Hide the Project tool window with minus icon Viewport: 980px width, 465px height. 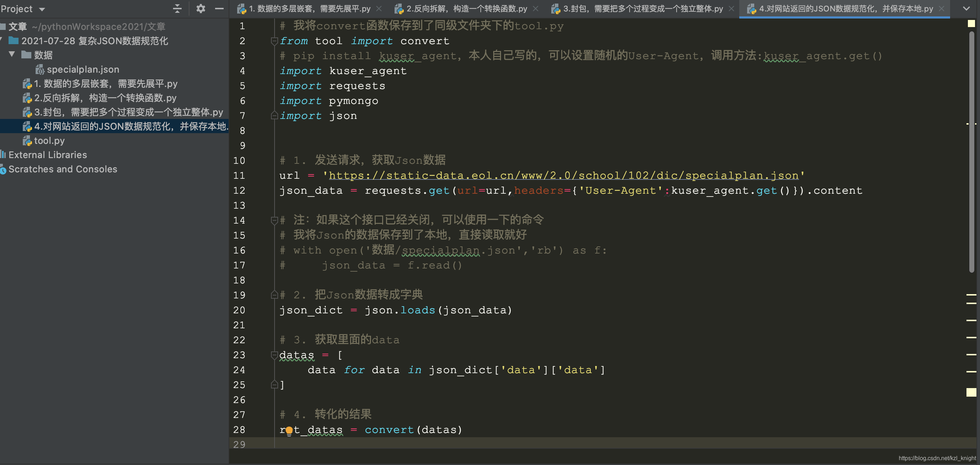(219, 9)
